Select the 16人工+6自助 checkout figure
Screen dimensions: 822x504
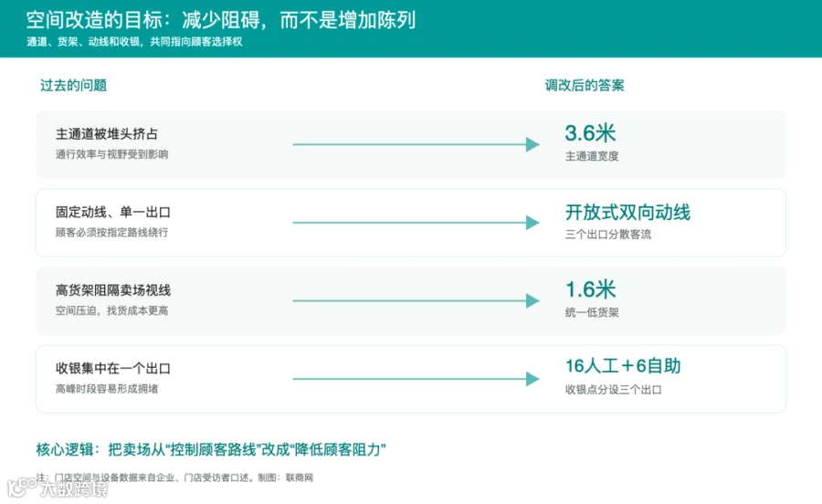pos(623,366)
